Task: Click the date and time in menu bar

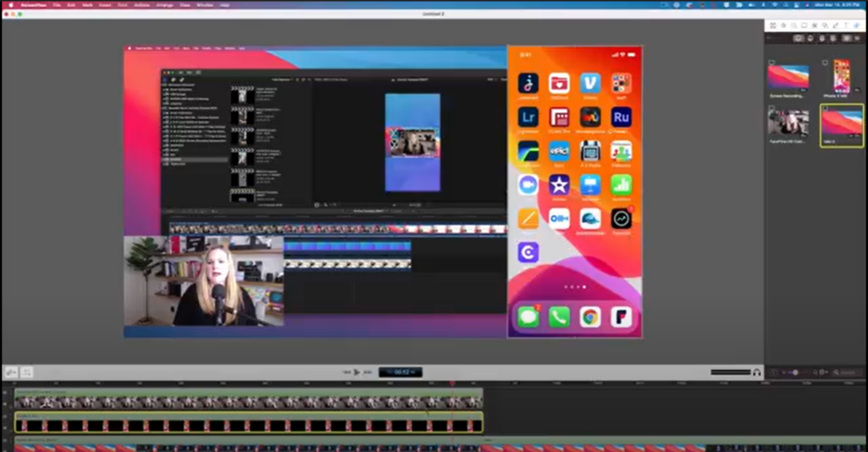Action: [837, 5]
